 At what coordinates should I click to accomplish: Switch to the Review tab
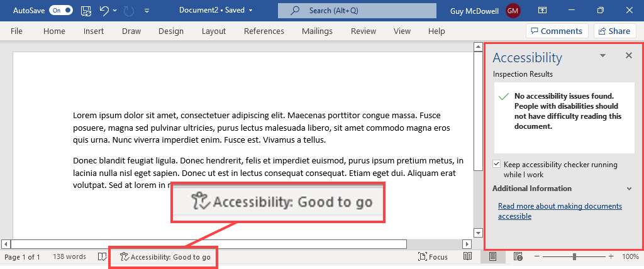click(x=364, y=31)
